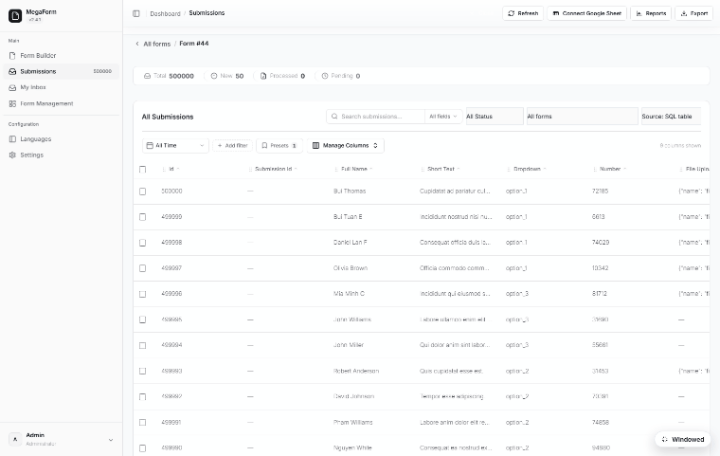This screenshot has height=456, width=720.
Task: Open the All forms dropdown
Action: click(582, 116)
